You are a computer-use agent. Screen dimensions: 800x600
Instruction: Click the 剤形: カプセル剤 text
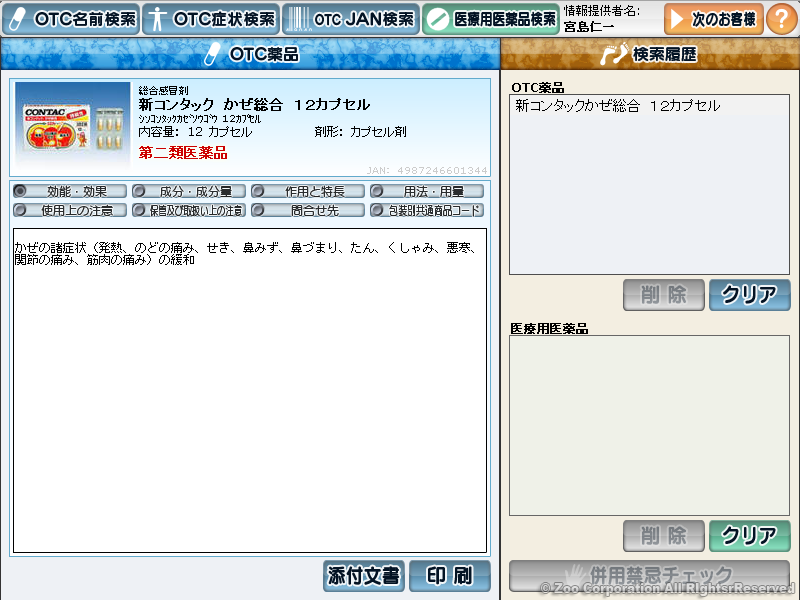click(360, 132)
